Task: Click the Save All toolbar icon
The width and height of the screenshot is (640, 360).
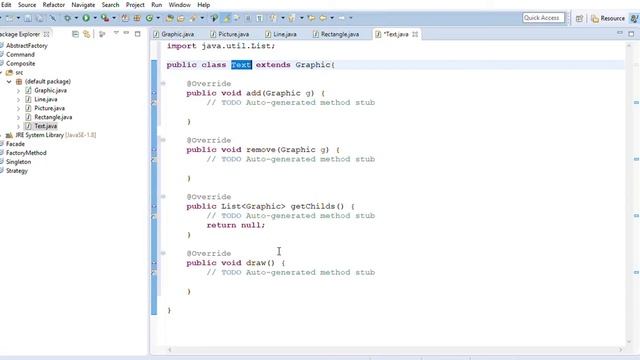Action: click(x=40, y=18)
